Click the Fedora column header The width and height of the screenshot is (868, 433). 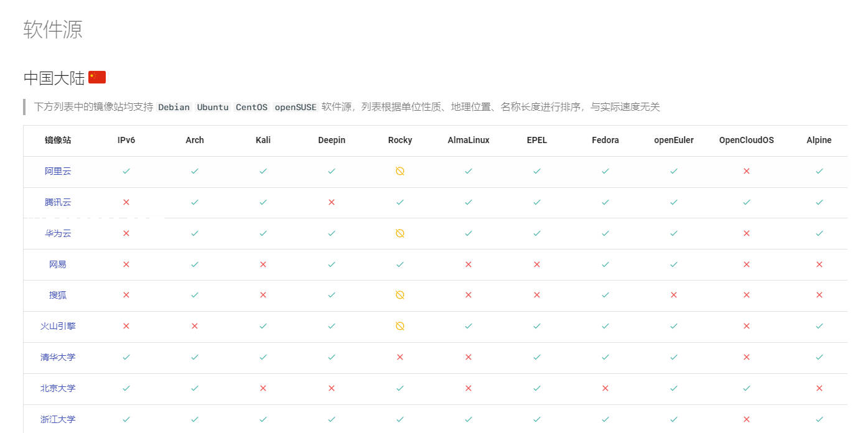[605, 140]
